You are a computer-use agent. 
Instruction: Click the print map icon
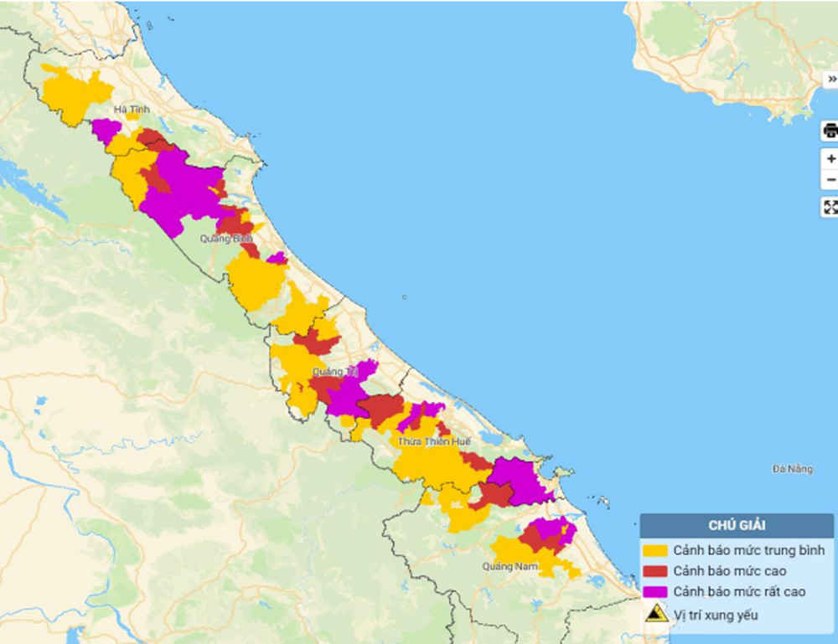pos(830,130)
